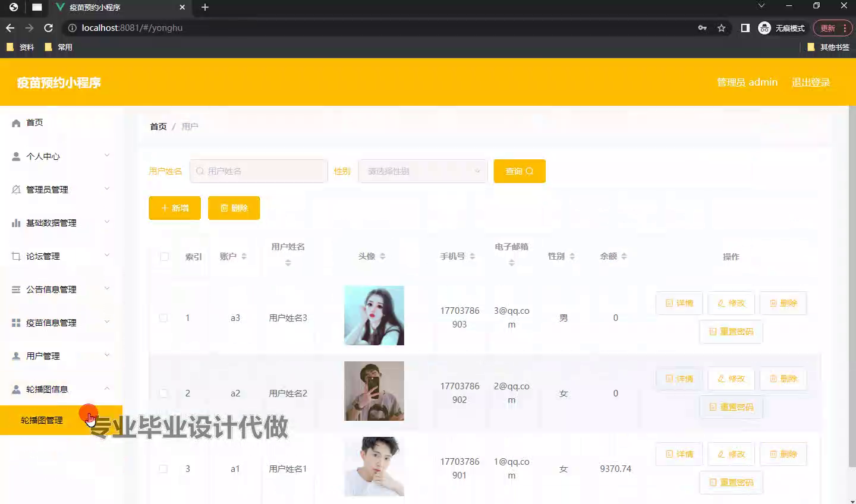Collapse the 轮播图信息 menu chevron
This screenshot has height=504, width=856.
[107, 389]
